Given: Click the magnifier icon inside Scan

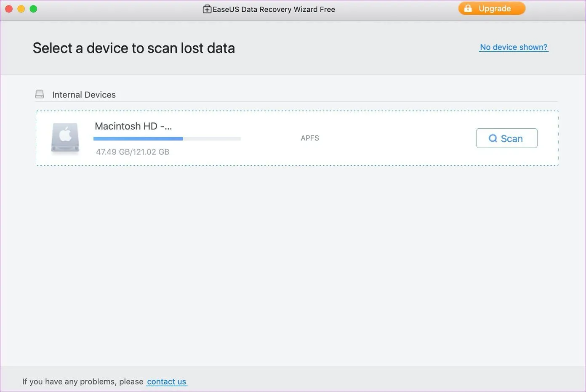Looking at the screenshot, I should click(493, 138).
